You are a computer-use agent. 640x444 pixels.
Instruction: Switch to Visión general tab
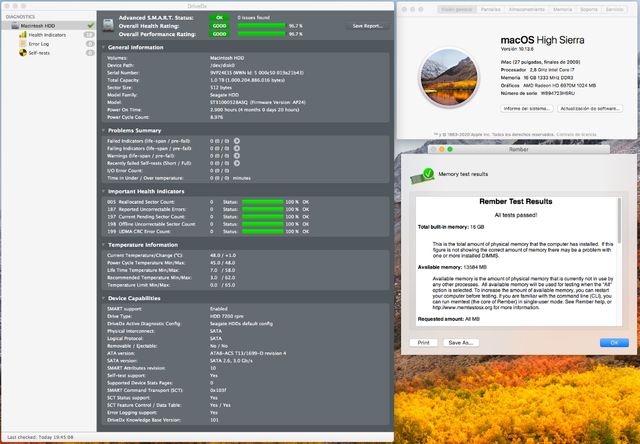(457, 9)
